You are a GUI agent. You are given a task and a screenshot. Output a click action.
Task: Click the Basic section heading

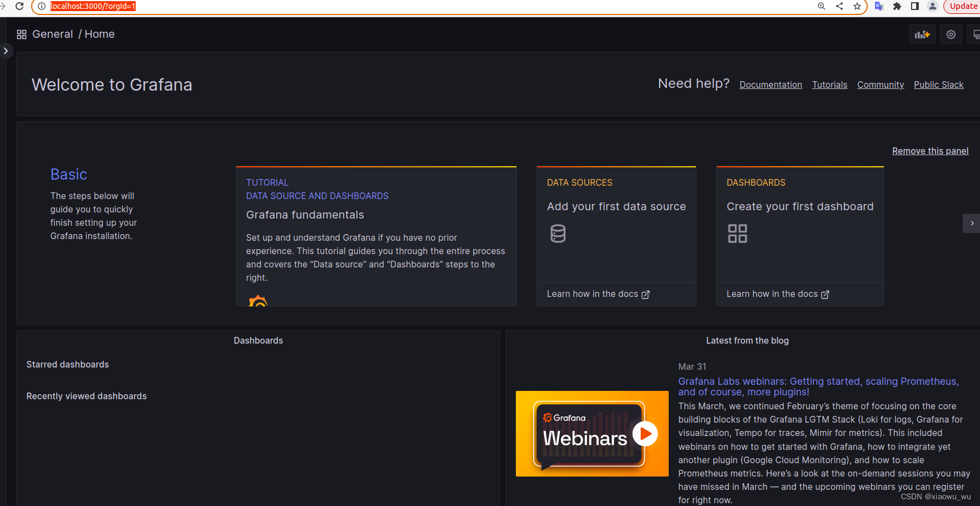point(69,174)
